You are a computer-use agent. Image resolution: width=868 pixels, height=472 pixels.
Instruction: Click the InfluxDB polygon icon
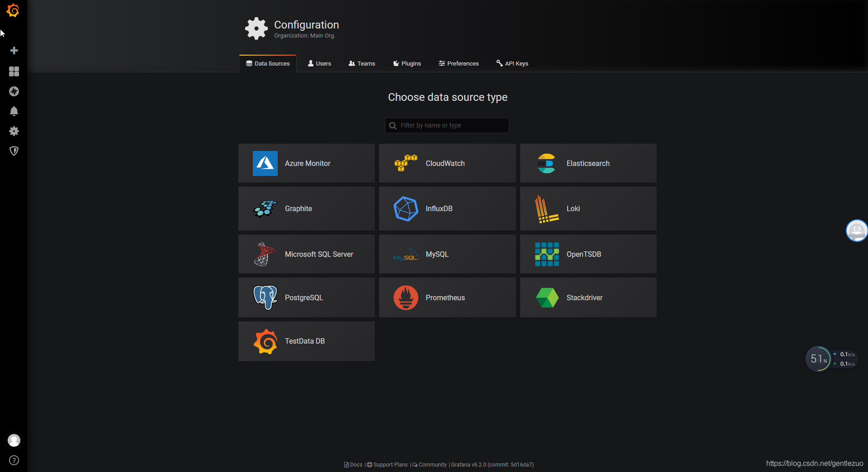tap(406, 209)
